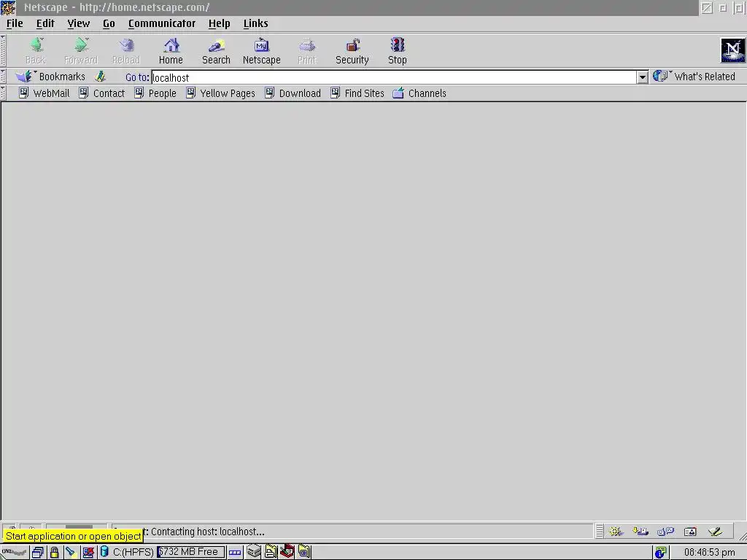747x560 pixels.
Task: Open Composer from the component bar
Action: pyautogui.click(x=715, y=531)
